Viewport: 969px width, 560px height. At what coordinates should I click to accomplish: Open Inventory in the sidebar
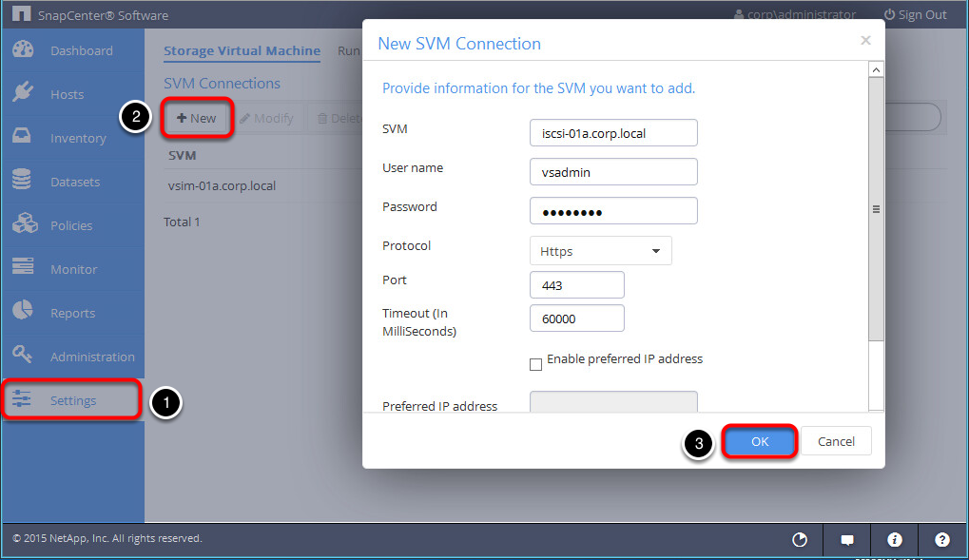pos(73,138)
